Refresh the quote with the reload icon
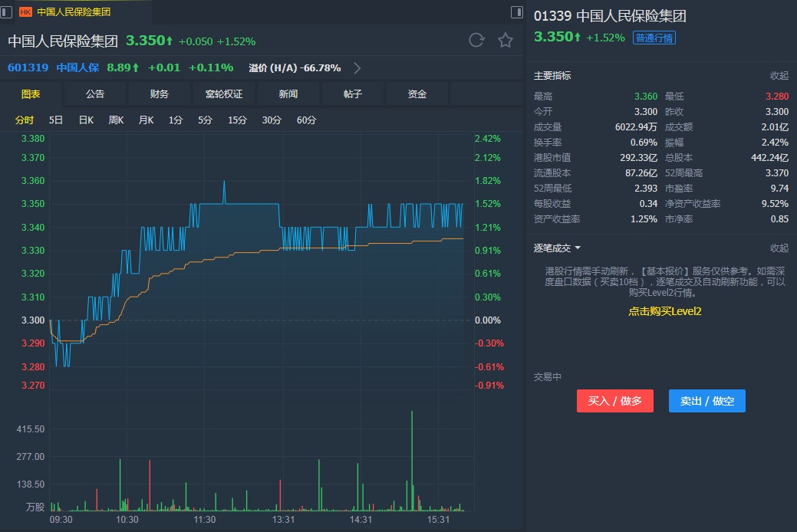Viewport: 797px width, 532px height. [x=476, y=40]
